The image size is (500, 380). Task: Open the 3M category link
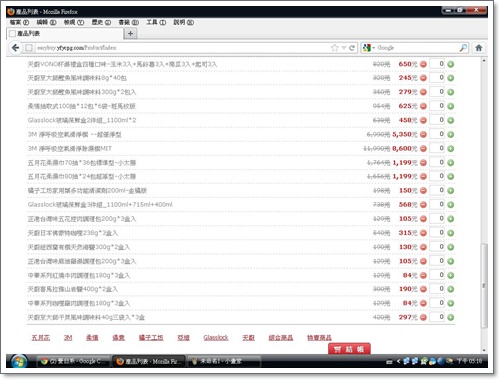tap(68, 338)
